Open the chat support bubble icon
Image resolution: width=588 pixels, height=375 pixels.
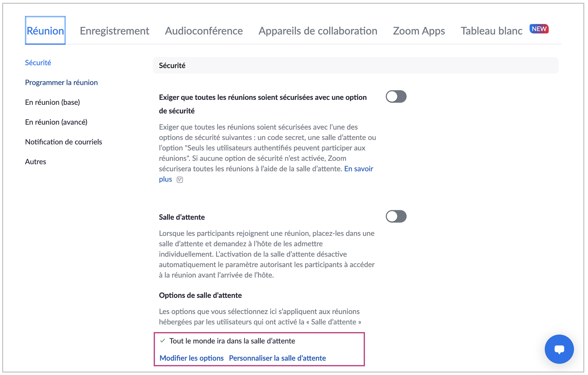pos(559,349)
